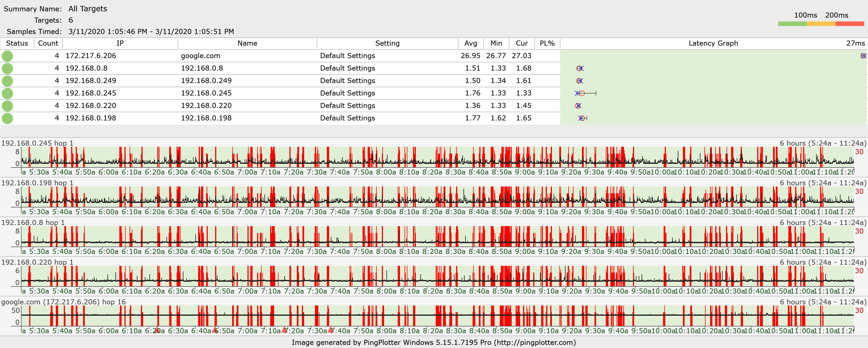Click the red triangle marker near 7:40a
This screenshot has height=348, width=868.
pos(331,330)
